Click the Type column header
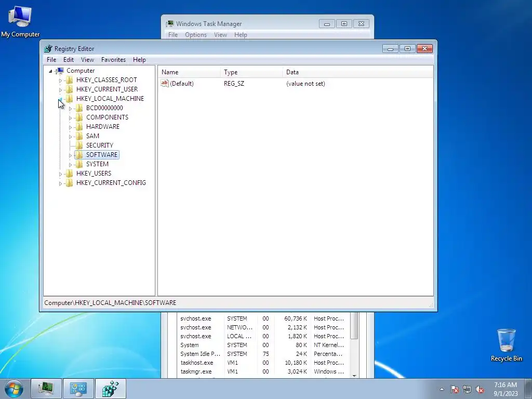Image resolution: width=532 pixels, height=399 pixels. pos(252,72)
